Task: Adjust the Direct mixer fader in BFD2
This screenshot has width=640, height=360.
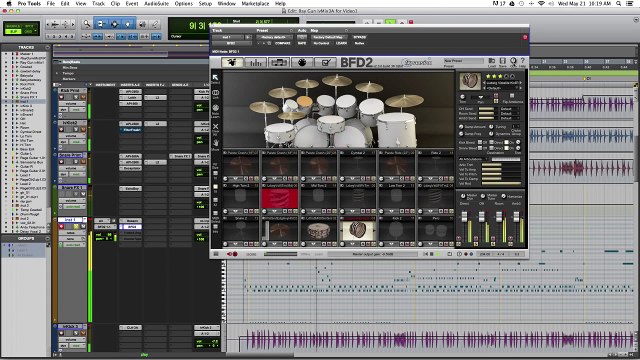Action: tap(464, 217)
